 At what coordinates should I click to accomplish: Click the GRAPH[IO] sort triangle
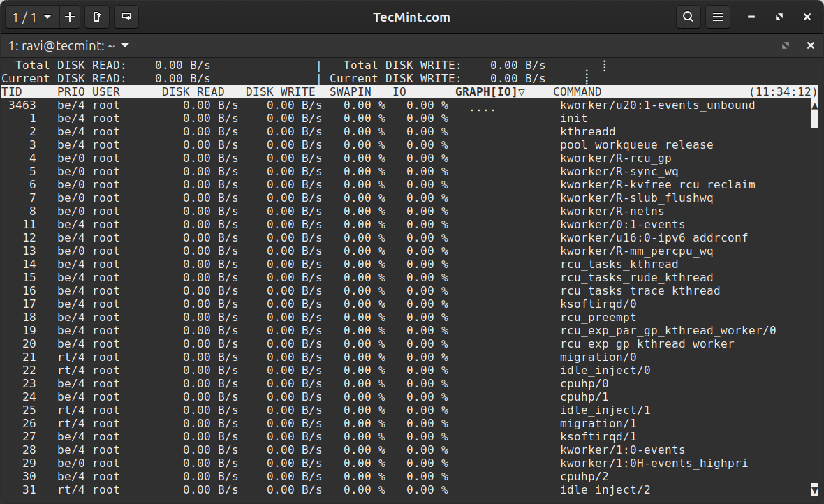click(523, 91)
